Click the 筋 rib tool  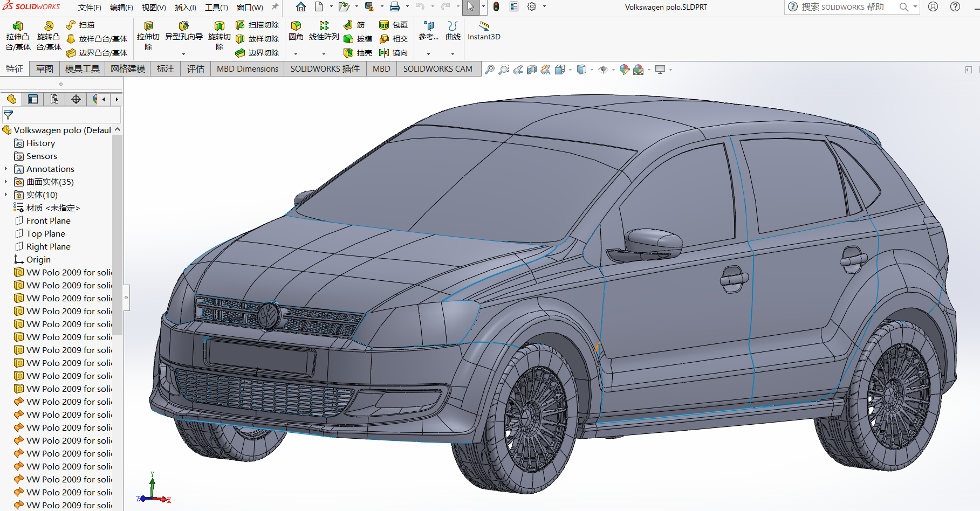(x=354, y=25)
